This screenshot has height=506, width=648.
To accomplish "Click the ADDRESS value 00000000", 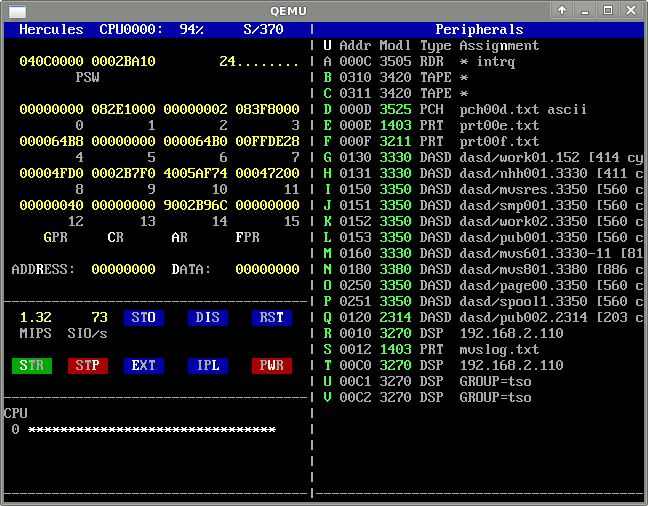I will (123, 270).
